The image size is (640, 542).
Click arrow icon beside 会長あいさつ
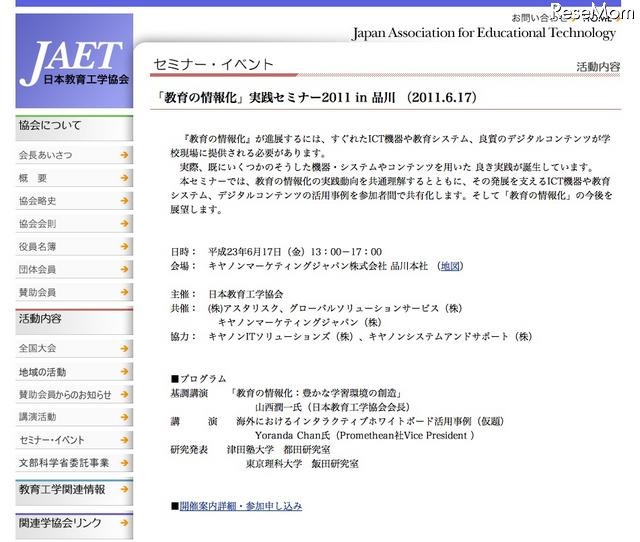(x=123, y=155)
